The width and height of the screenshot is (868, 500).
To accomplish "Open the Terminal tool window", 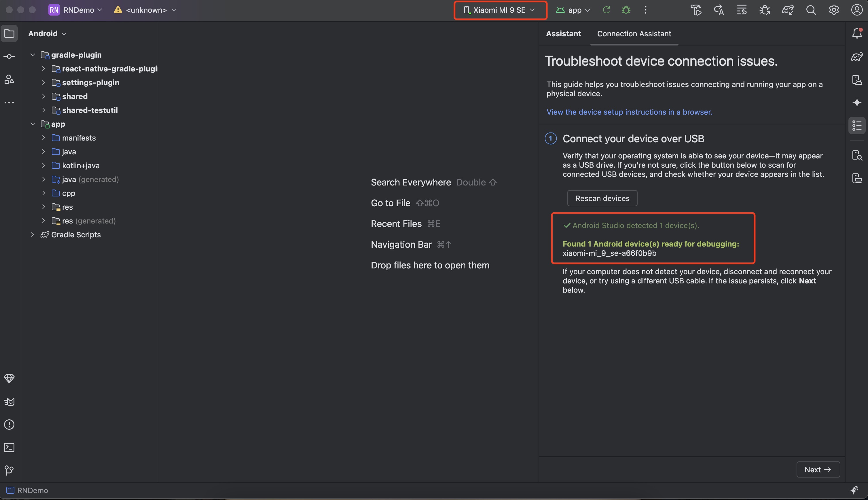I will click(x=9, y=448).
